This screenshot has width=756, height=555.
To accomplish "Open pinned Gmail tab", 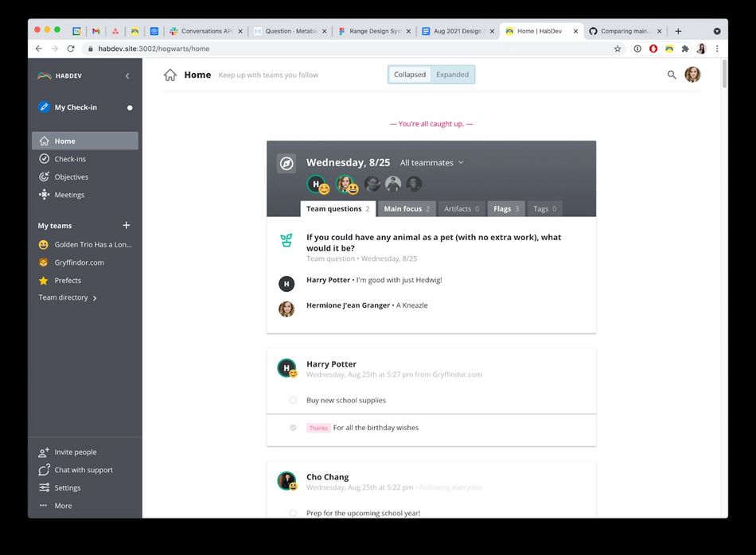I will pos(96,31).
